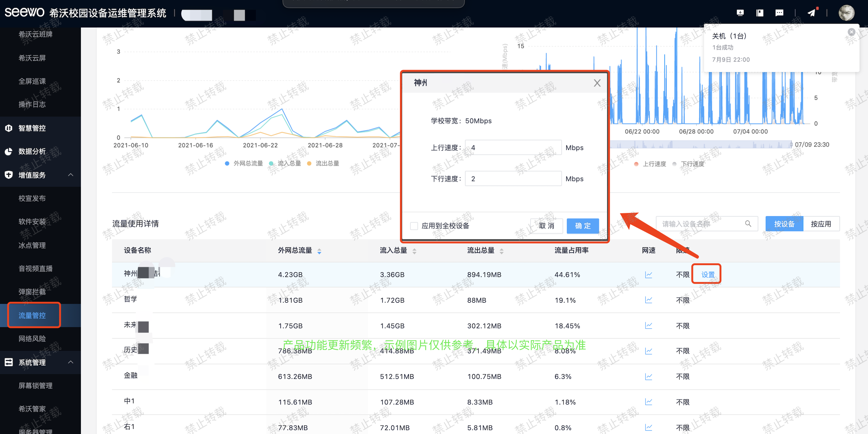Viewport: 868px width, 434px height.
Task: Open 希沃管家 sidebar item
Action: tap(32, 409)
